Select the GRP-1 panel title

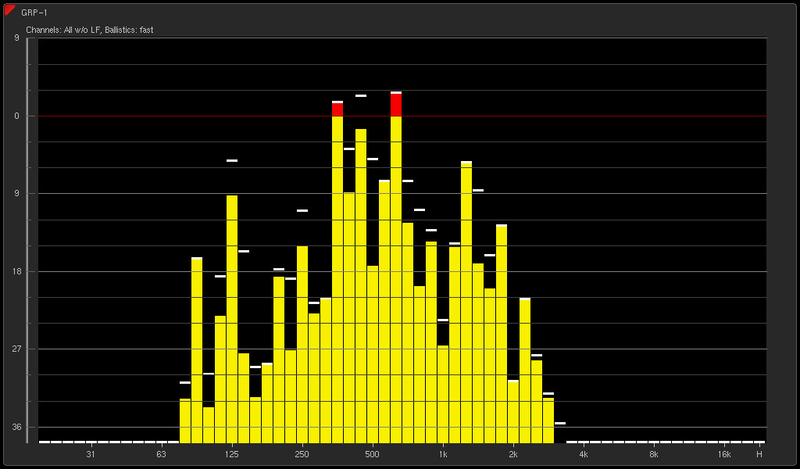tap(35, 13)
